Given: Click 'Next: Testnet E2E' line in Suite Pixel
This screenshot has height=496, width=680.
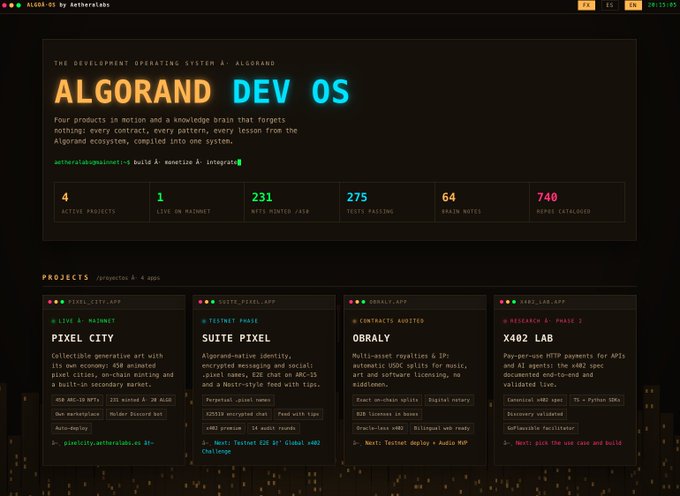Looking at the screenshot, I should pos(261,447).
